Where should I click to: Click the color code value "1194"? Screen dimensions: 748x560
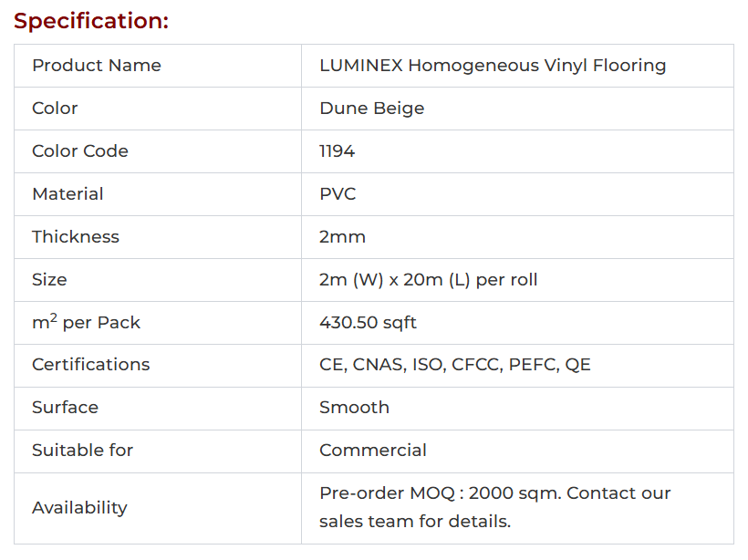pyautogui.click(x=337, y=151)
